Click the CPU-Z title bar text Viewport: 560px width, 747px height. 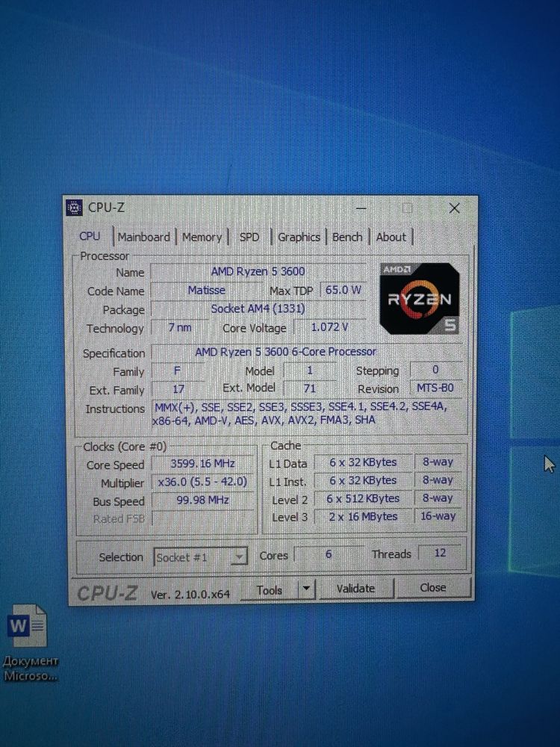click(x=106, y=208)
